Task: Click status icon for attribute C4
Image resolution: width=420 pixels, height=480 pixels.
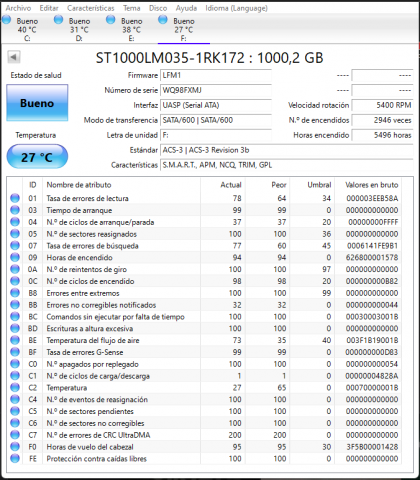Action: [x=15, y=399]
